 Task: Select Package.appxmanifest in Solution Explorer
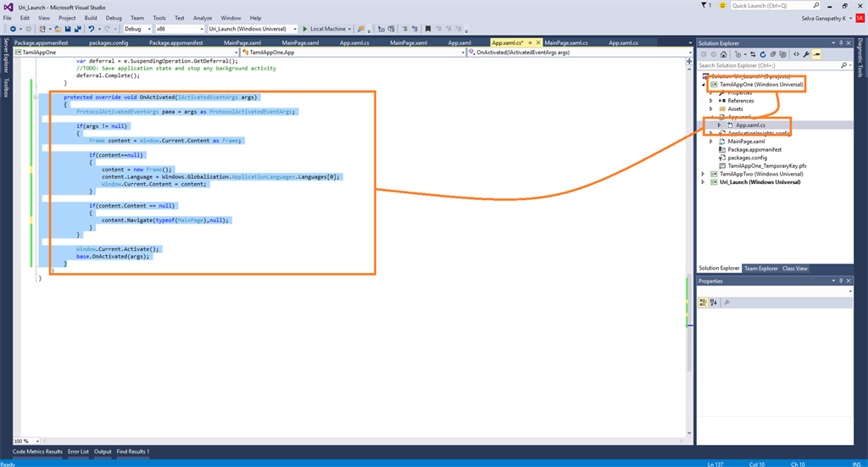(x=754, y=149)
